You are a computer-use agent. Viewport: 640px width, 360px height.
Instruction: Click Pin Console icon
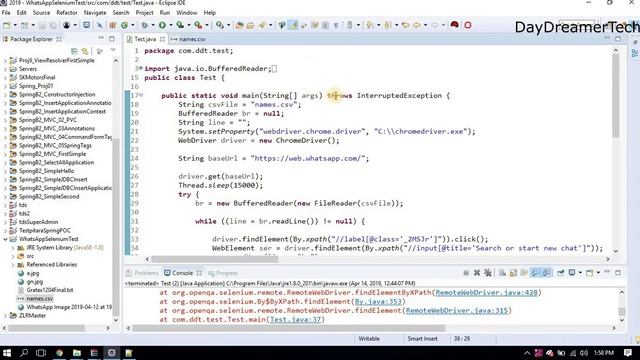[561, 273]
